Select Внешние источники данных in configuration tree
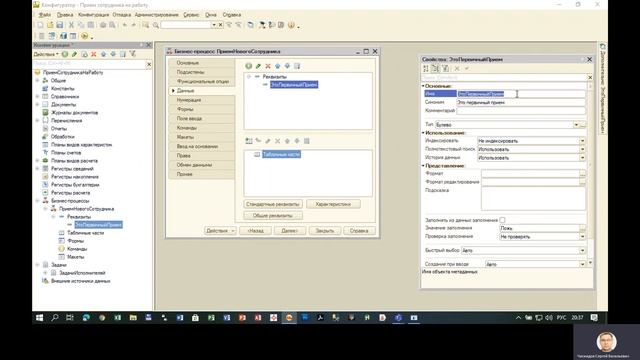 pyautogui.click(x=80, y=281)
